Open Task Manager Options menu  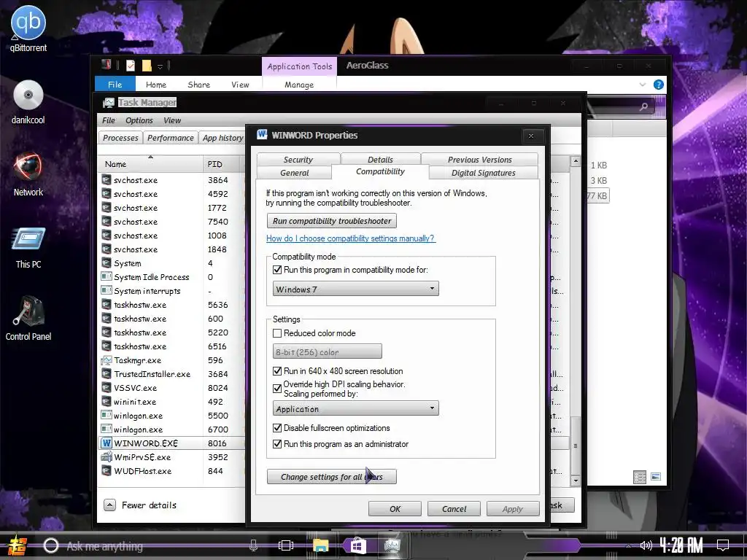coord(139,120)
